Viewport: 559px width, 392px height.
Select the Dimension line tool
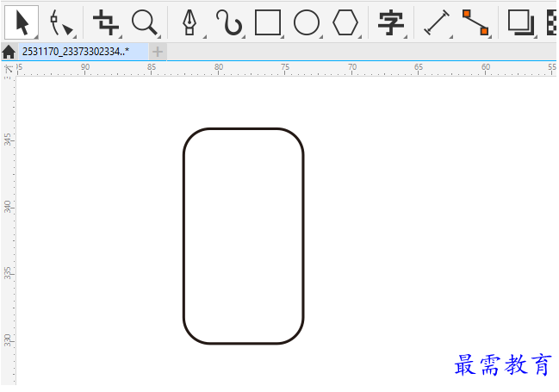tap(437, 22)
